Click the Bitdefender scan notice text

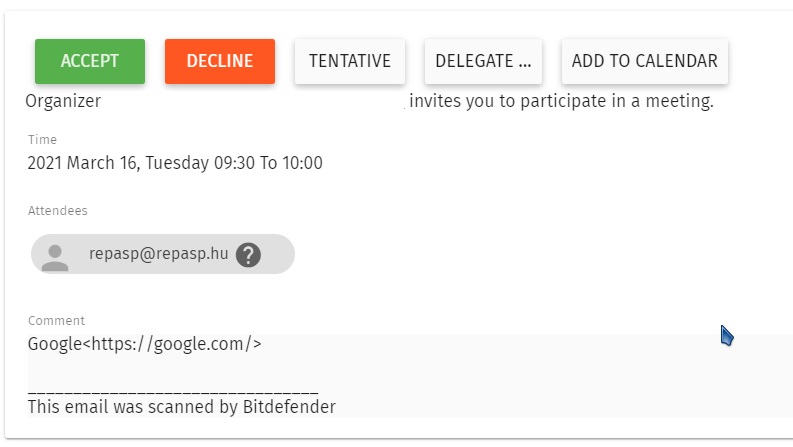coord(181,407)
